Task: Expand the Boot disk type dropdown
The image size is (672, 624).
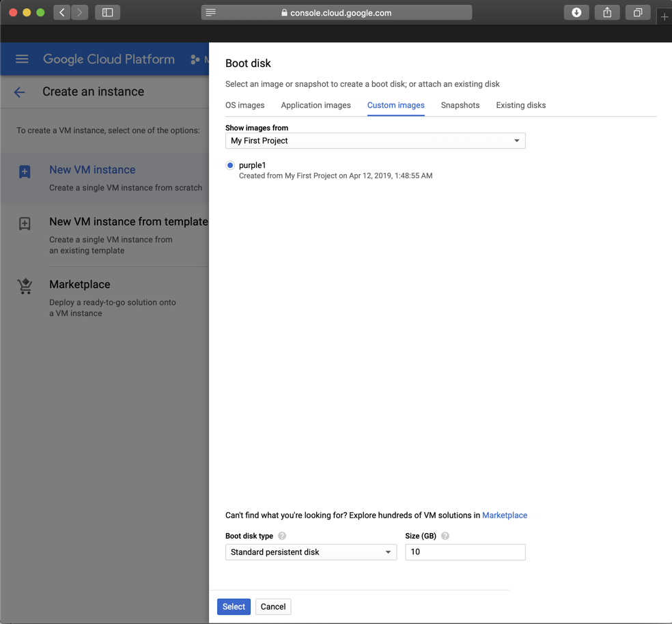Action: [311, 552]
